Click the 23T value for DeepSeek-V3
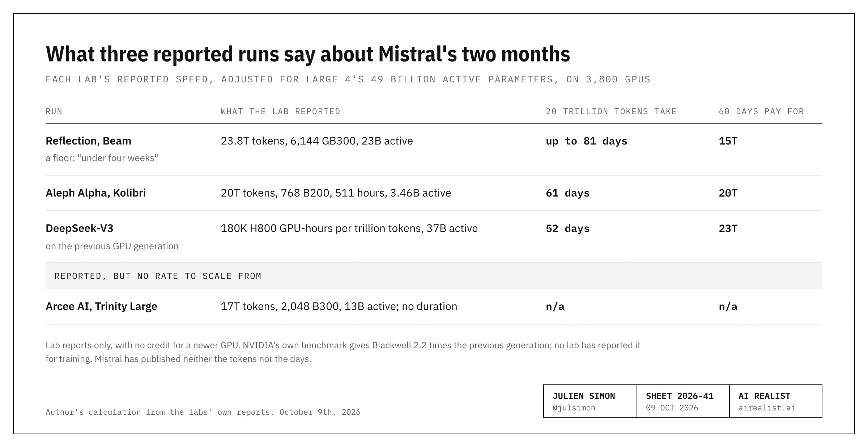This screenshot has height=448, width=868. tap(728, 228)
